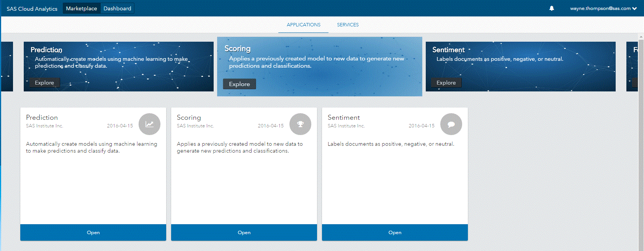Click the SAS Cloud Analytics title
This screenshot has height=251, width=644.
[x=32, y=9]
